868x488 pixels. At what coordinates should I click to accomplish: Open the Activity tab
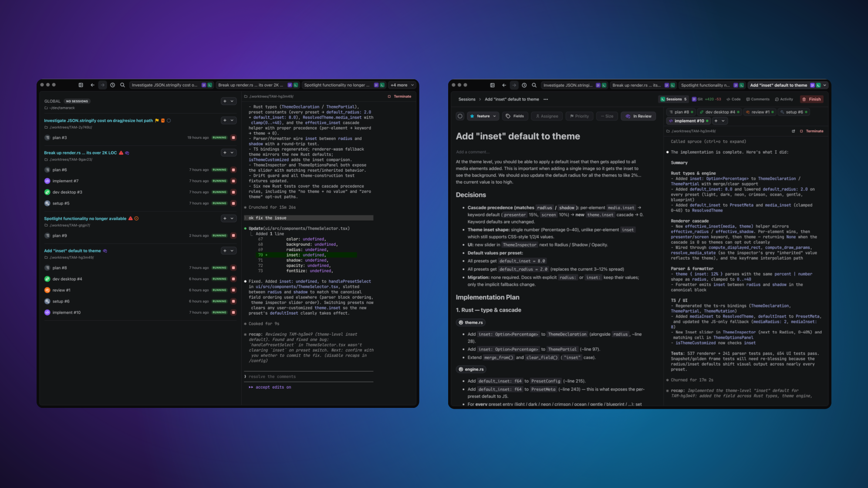[x=784, y=99]
